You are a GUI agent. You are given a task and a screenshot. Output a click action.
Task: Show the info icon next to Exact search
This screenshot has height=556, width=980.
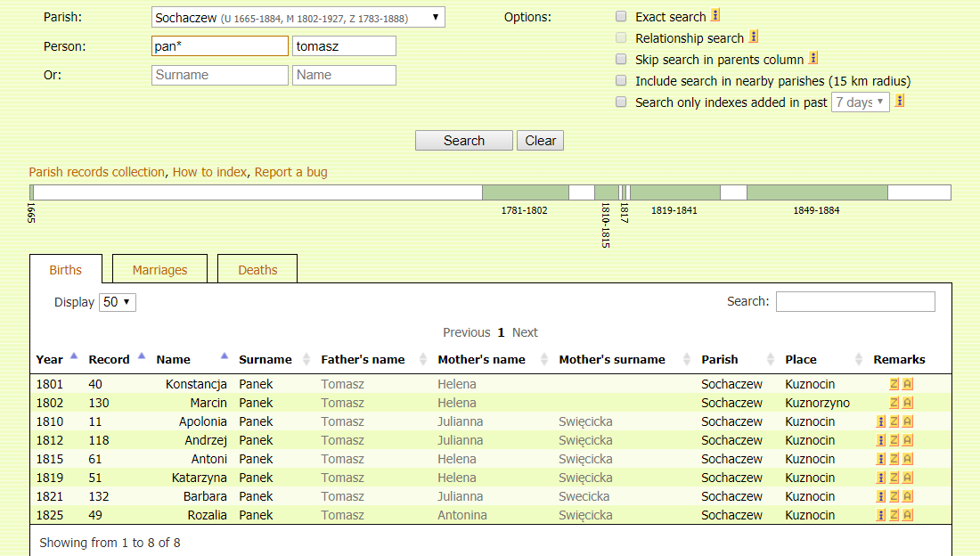coord(715,16)
